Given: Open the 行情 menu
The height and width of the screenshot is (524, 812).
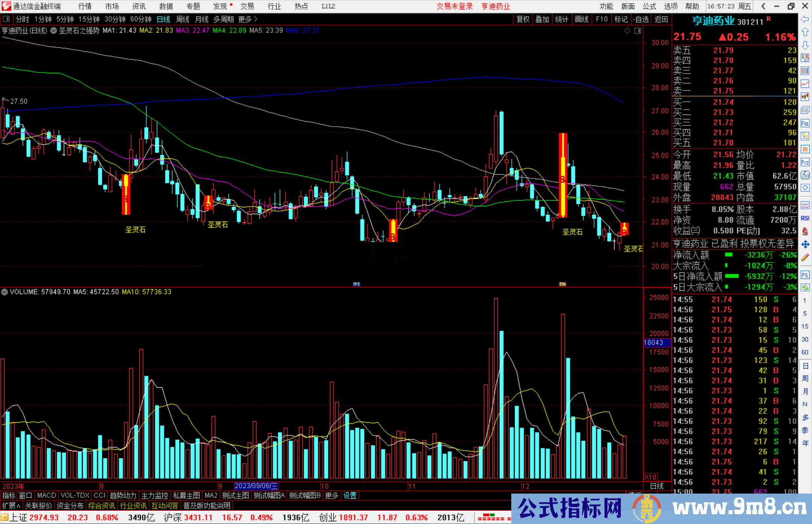Looking at the screenshot, I should tap(85, 6).
